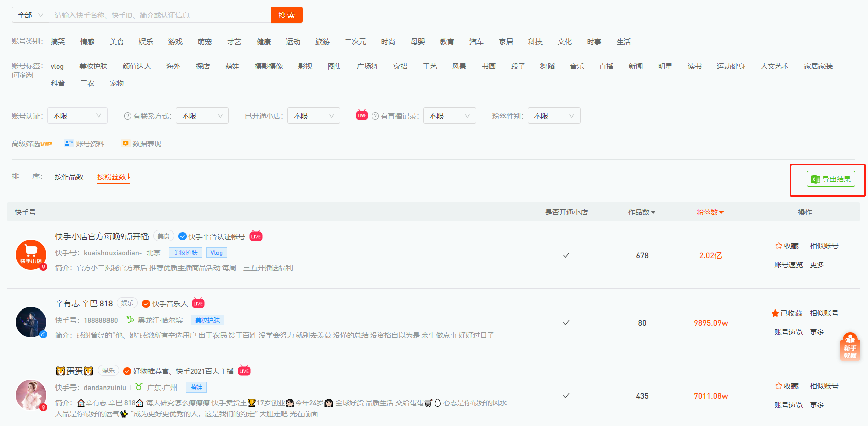Click the verified badge beside 好物推荐官
868x426 pixels.
click(127, 371)
